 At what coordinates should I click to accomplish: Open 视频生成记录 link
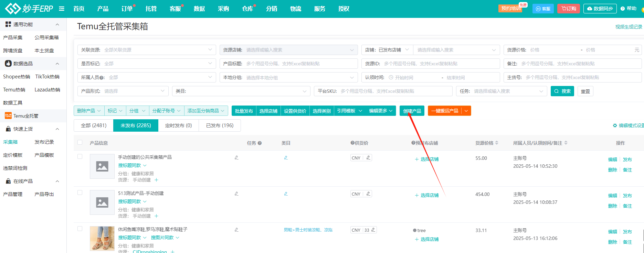point(629,27)
